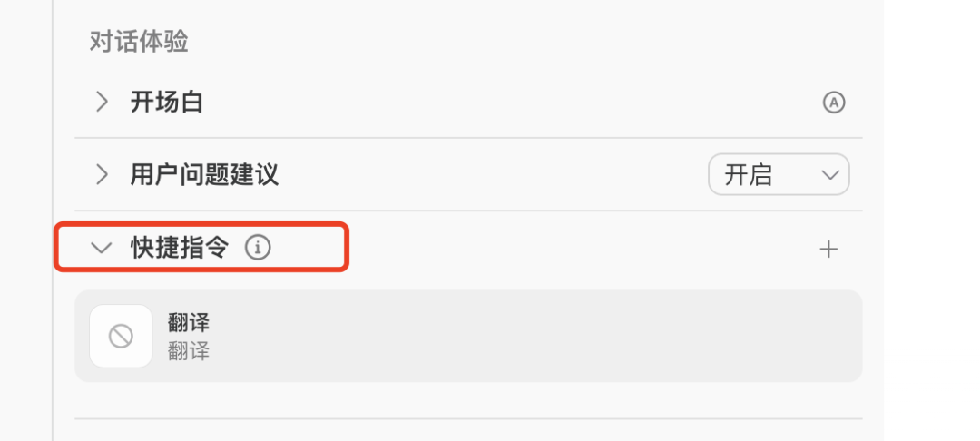Screen dimensions: 980x441
Task: Click the plus icon to add 快捷指令
Action: coord(828,249)
